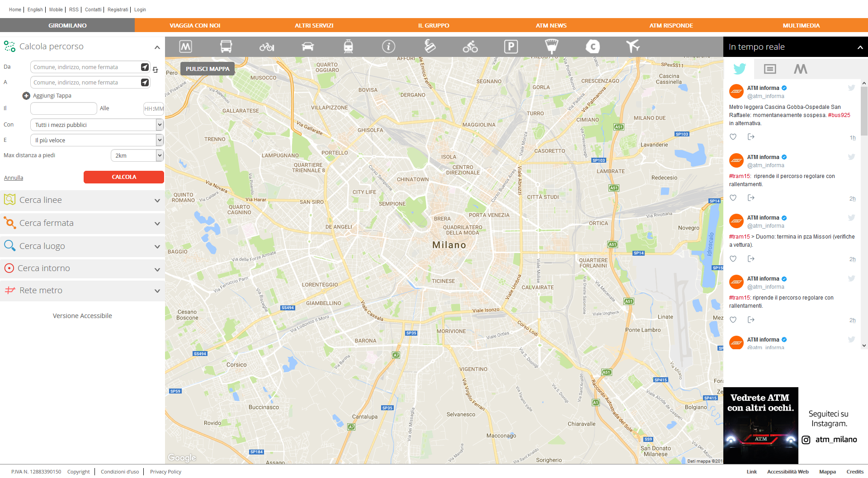Open the max walking distance 2km dropdown
This screenshot has height=478, width=868.
pos(137,155)
